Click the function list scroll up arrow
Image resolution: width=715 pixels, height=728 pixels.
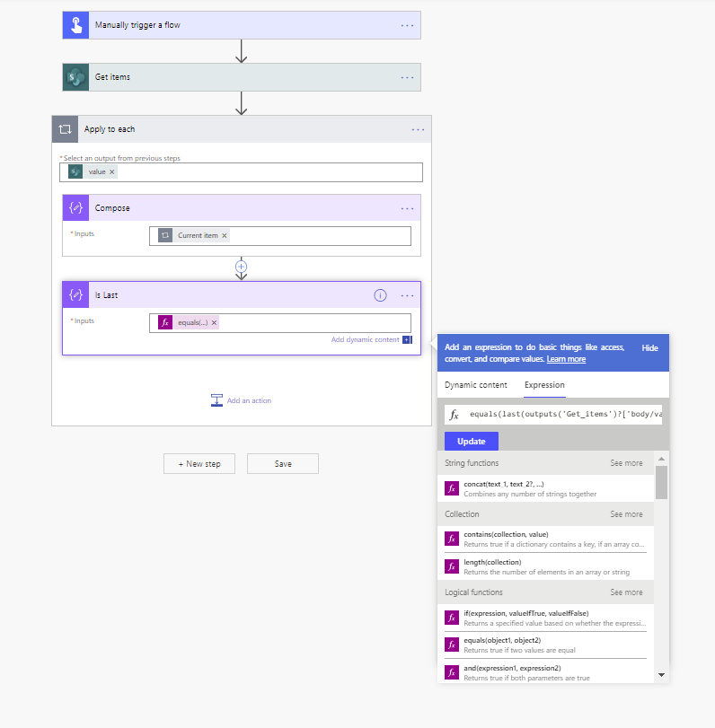[661, 459]
